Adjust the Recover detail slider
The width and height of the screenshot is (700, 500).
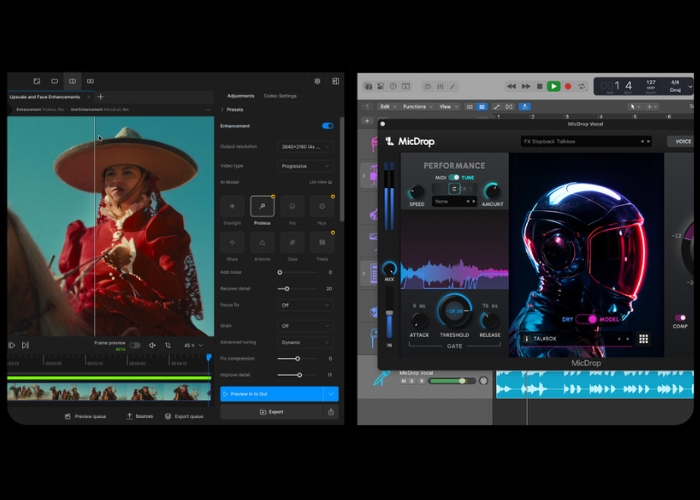[x=297, y=289]
